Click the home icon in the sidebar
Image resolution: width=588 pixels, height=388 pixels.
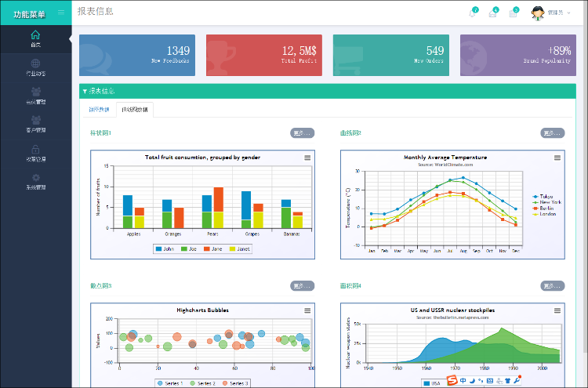[x=35, y=36]
